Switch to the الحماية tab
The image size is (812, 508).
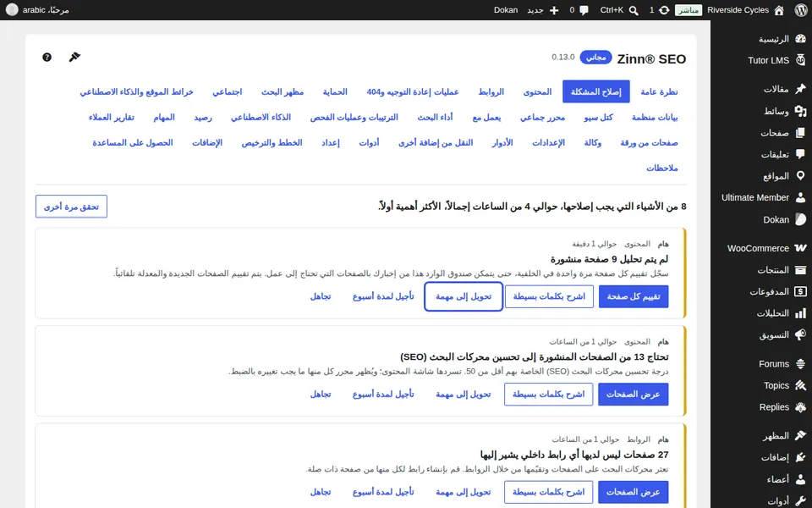335,91
